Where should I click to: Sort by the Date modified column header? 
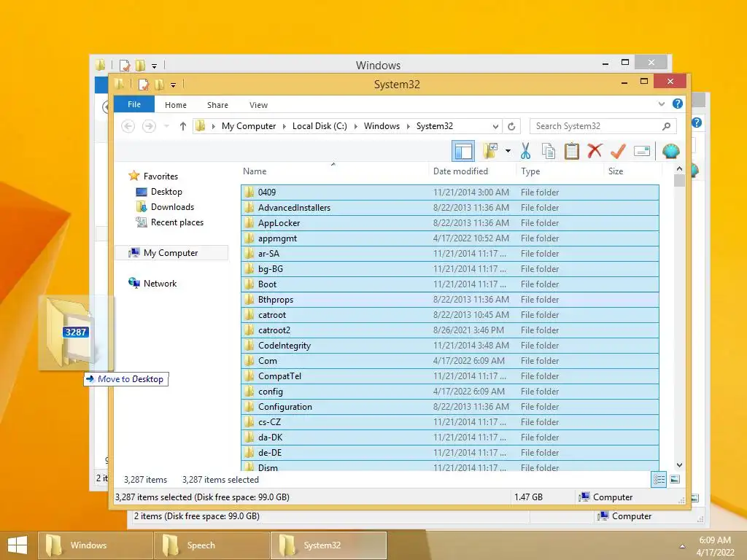coord(460,171)
